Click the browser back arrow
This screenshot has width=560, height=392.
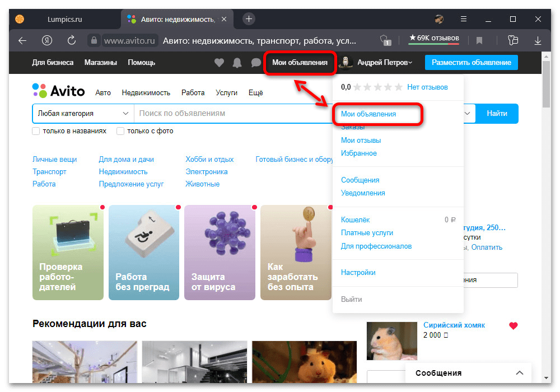(22, 40)
